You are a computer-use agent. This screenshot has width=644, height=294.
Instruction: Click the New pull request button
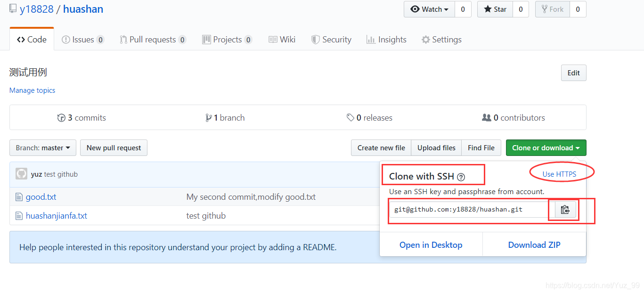114,148
